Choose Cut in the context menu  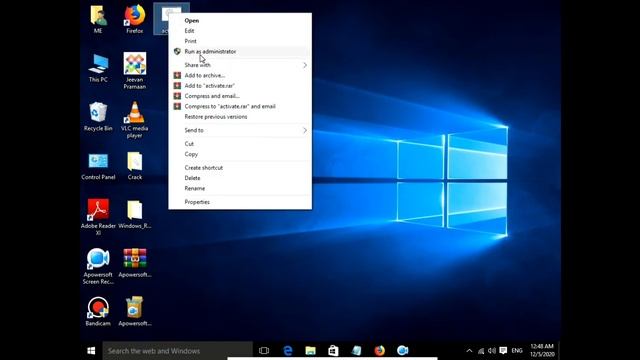point(240,144)
